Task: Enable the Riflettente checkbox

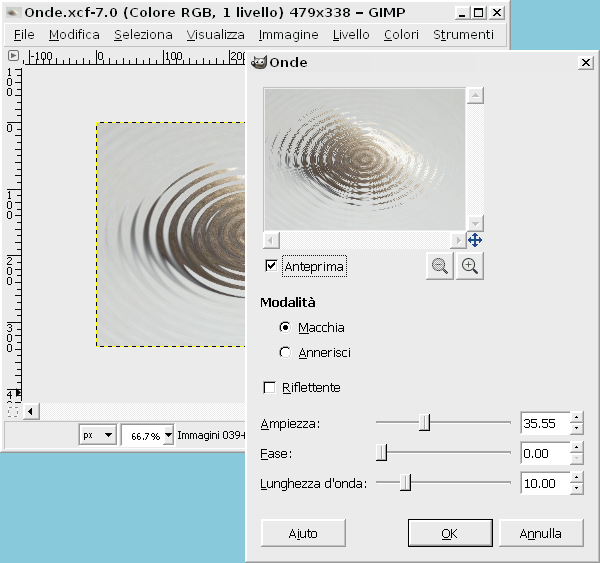Action: (269, 387)
